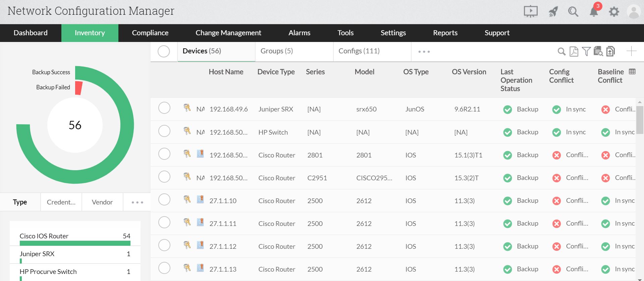Show more chart categories after Vendor
Screen dimensions: 644x281
[x=137, y=202]
